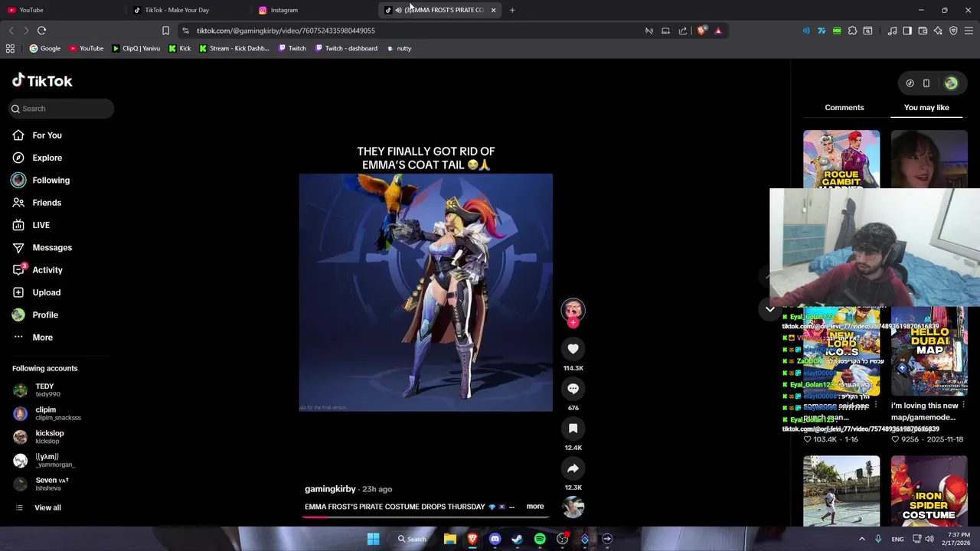Screen dimensions: 980x551
Task: Open a new browser tab
Action: 512,10
